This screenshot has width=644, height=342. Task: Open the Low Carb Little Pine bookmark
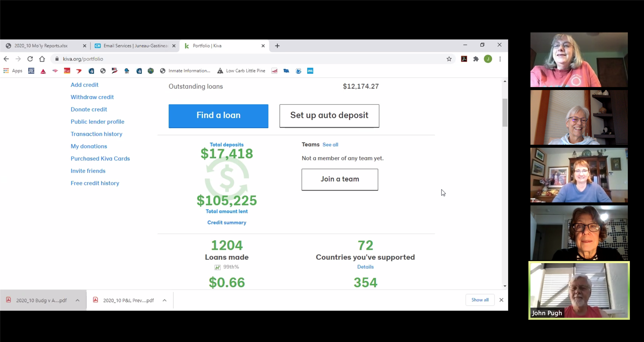tap(241, 71)
